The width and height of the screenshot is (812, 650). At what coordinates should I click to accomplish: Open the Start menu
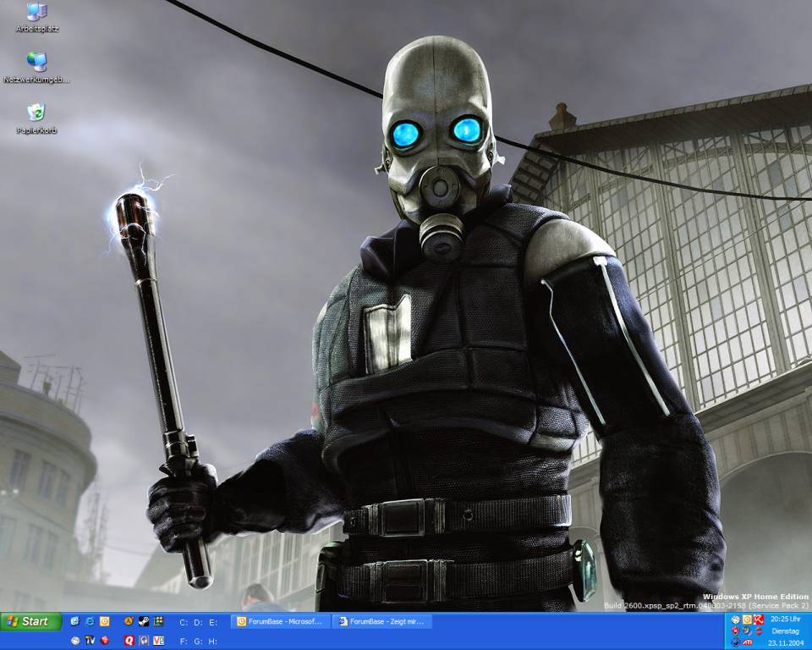click(x=31, y=621)
